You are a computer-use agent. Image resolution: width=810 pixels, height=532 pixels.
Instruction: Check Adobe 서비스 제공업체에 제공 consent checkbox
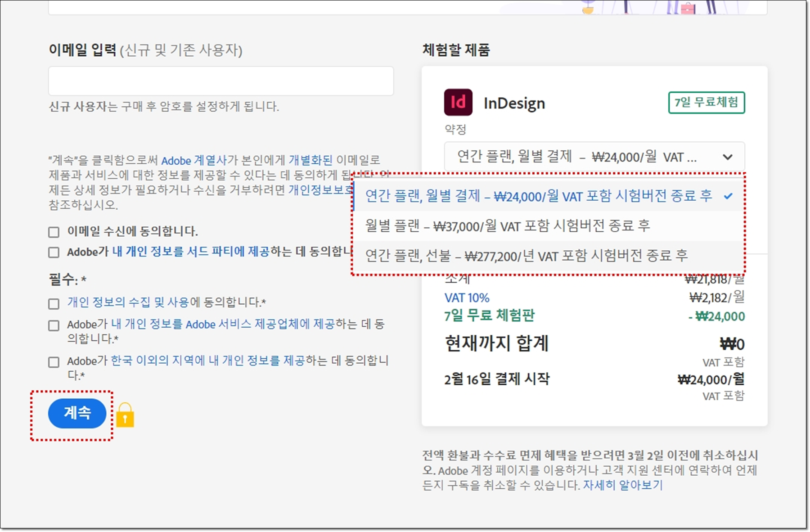[54, 325]
